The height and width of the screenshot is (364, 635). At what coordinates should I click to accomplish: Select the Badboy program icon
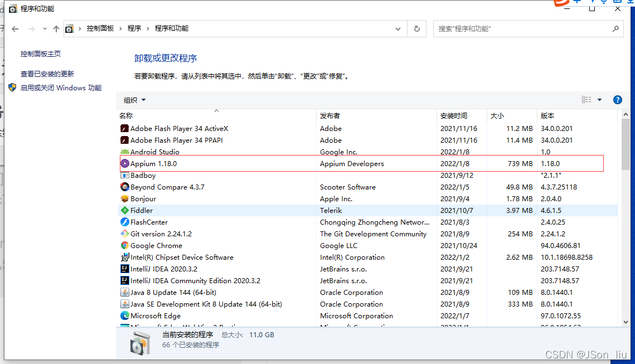point(125,176)
